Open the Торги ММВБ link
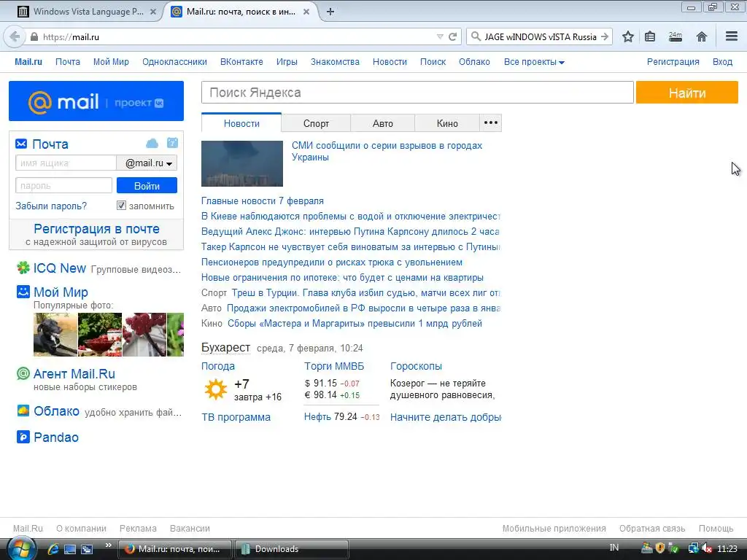This screenshot has height=560, width=747. tap(334, 366)
